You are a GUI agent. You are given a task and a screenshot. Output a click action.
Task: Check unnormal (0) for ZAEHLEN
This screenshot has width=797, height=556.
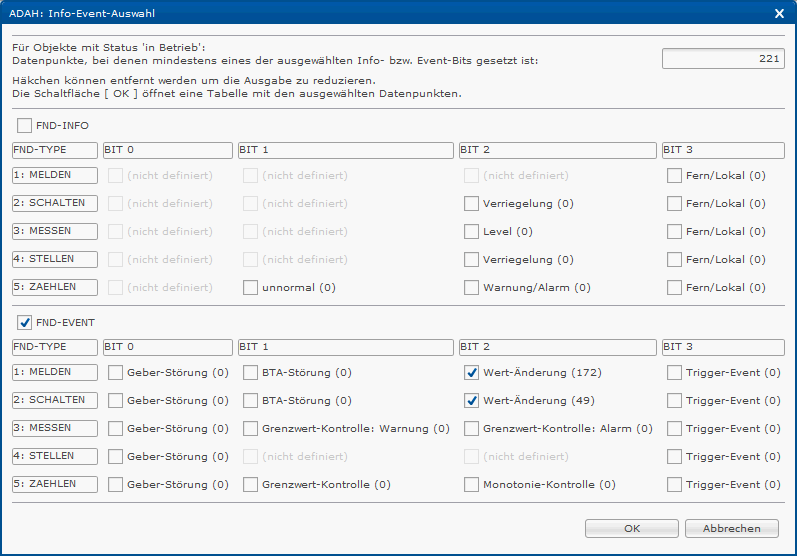coord(250,287)
